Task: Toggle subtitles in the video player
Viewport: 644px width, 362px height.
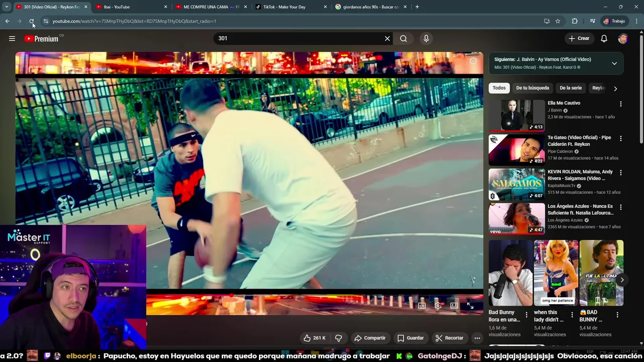Action: pos(422,306)
